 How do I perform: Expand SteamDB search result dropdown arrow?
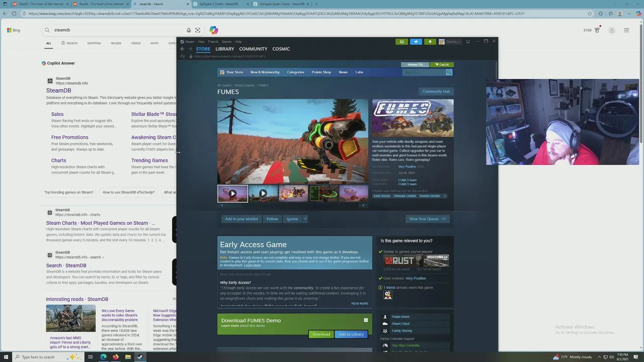point(103,257)
